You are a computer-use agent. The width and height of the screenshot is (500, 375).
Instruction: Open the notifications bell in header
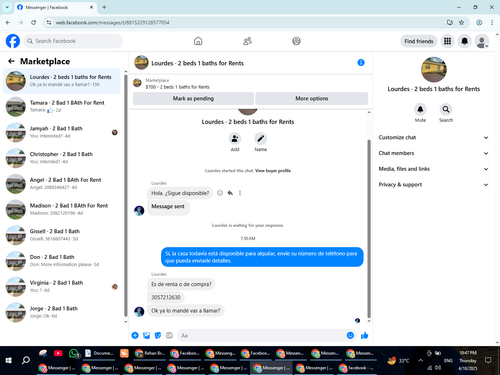point(464,41)
